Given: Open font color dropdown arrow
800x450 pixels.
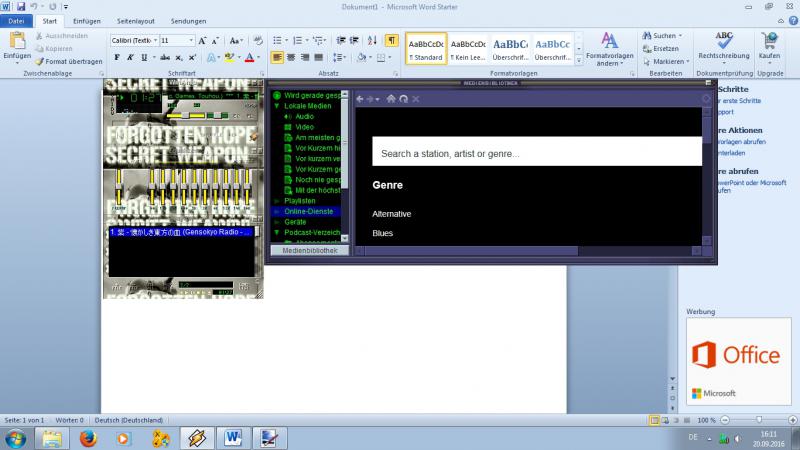Looking at the screenshot, I should (259, 58).
